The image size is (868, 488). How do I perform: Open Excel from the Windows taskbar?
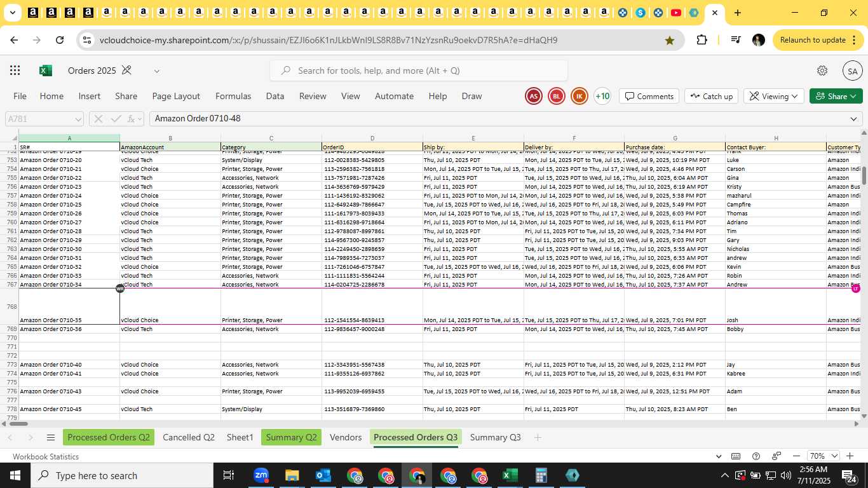tap(510, 475)
